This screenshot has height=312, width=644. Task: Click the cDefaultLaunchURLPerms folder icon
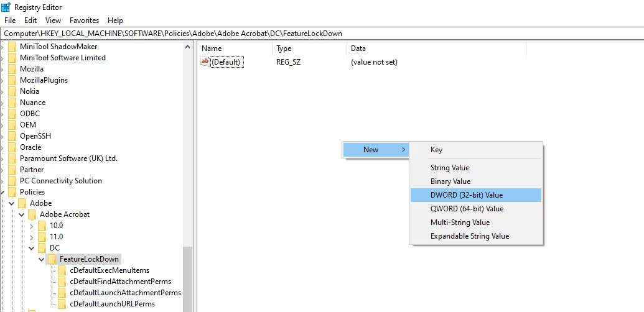(62, 304)
